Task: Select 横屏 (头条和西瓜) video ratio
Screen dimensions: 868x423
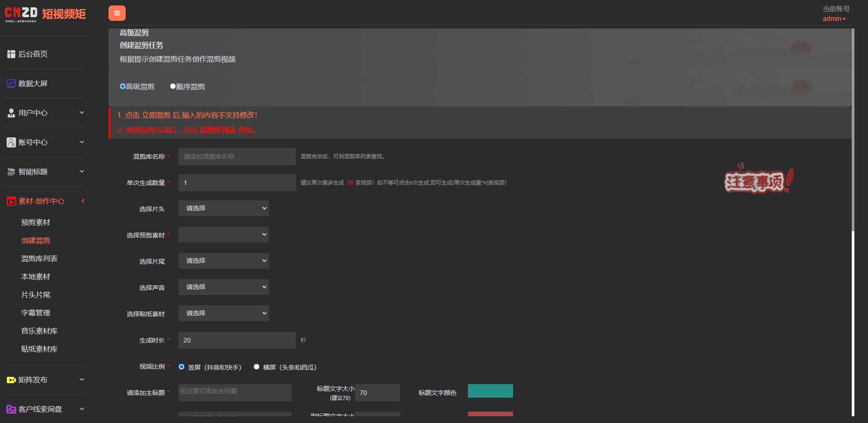Action: coord(256,367)
